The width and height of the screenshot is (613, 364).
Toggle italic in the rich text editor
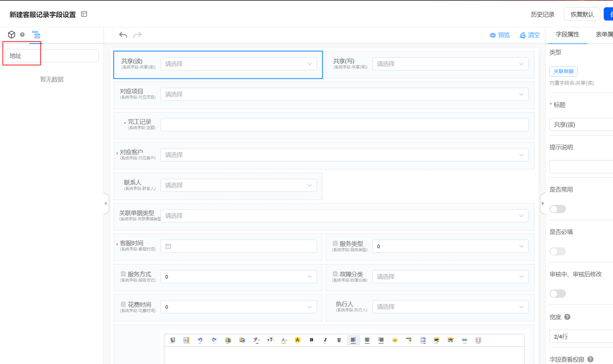325,340
